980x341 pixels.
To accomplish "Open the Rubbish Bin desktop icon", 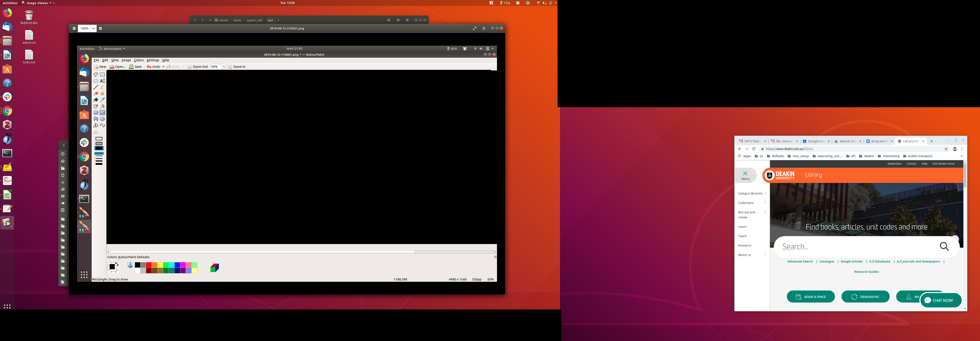I will pos(29,16).
